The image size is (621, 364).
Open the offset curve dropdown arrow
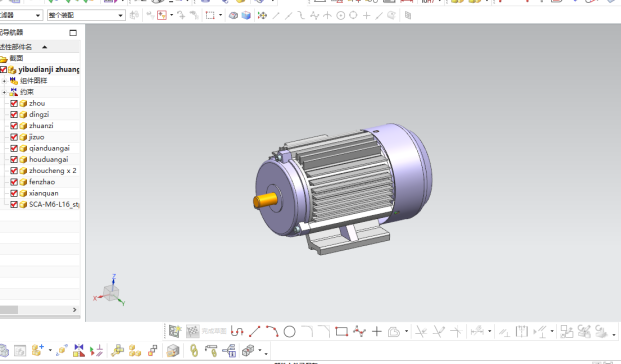click(x=406, y=331)
